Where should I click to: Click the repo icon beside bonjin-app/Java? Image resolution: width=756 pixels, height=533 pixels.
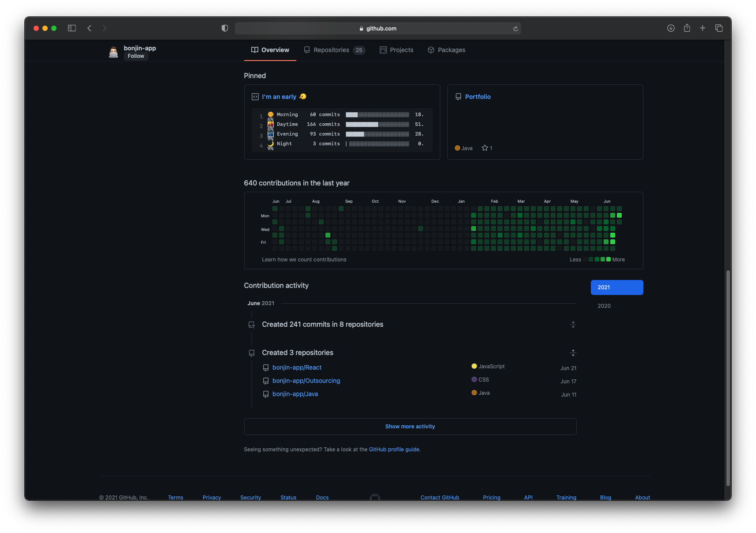click(x=266, y=394)
